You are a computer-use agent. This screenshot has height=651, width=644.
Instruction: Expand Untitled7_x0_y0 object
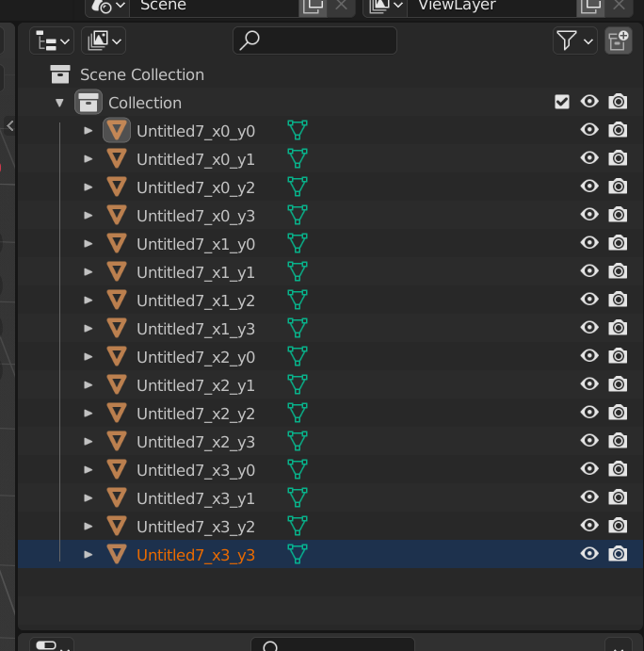(x=88, y=131)
